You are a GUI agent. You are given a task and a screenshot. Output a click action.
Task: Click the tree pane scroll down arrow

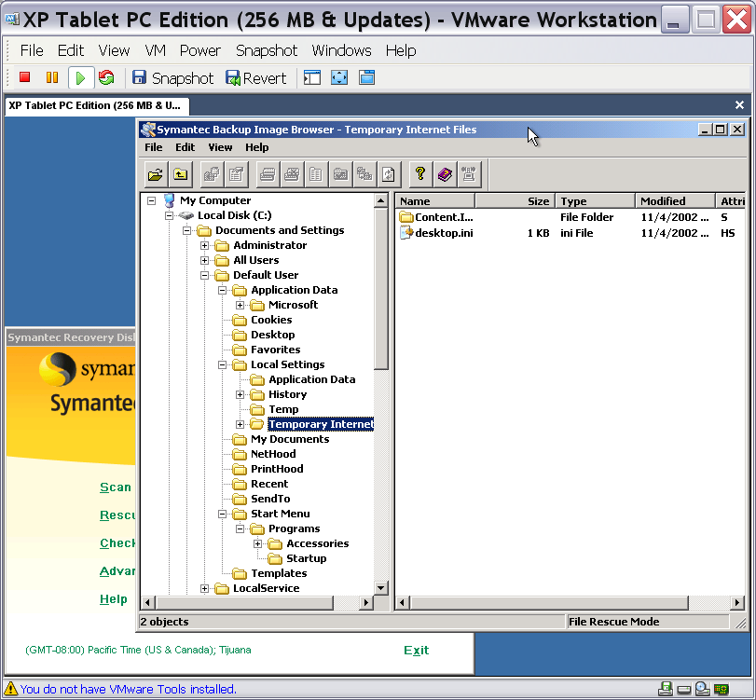point(380,588)
